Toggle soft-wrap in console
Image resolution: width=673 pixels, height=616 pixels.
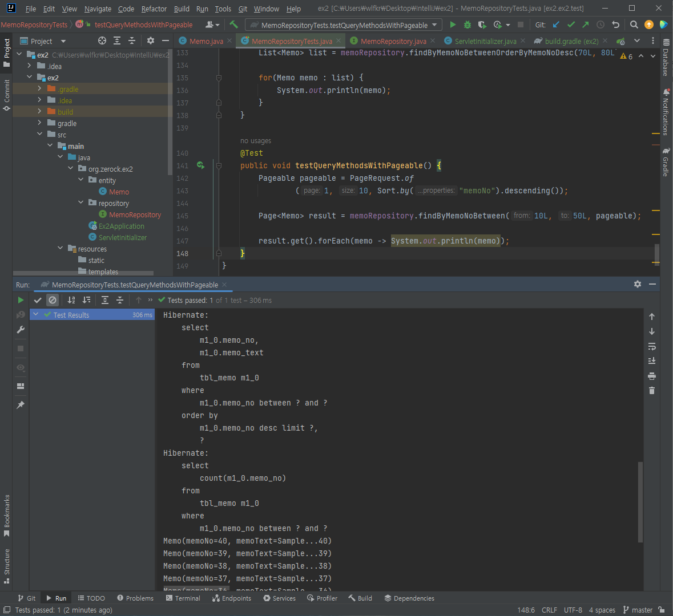(651, 346)
